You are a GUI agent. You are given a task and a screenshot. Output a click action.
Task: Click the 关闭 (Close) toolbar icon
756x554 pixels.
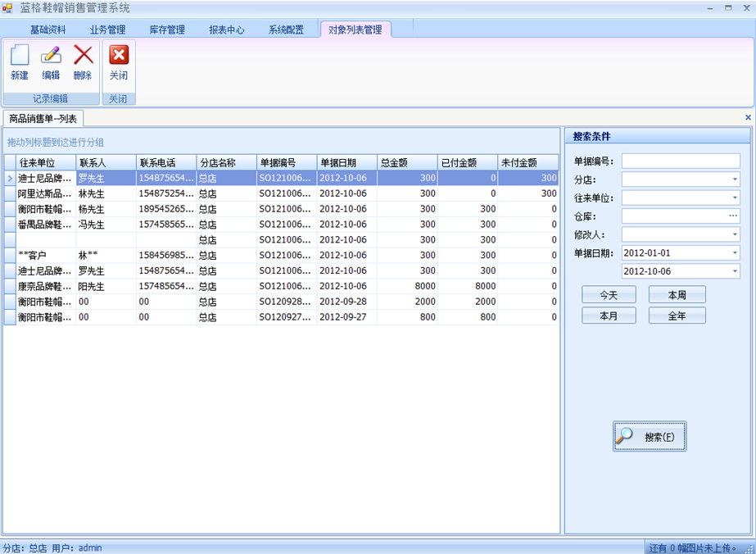click(x=119, y=62)
